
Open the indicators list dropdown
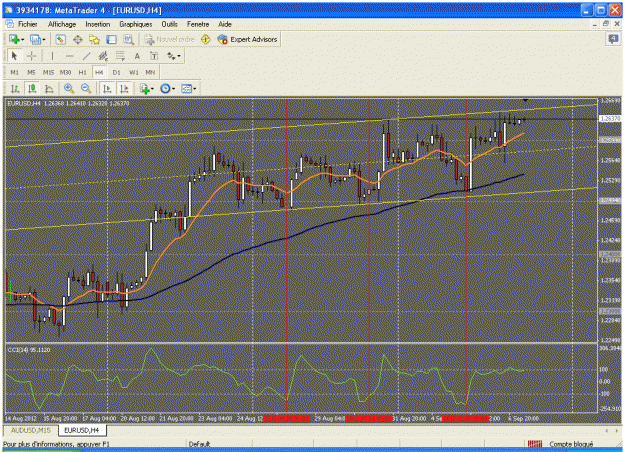pos(146,88)
